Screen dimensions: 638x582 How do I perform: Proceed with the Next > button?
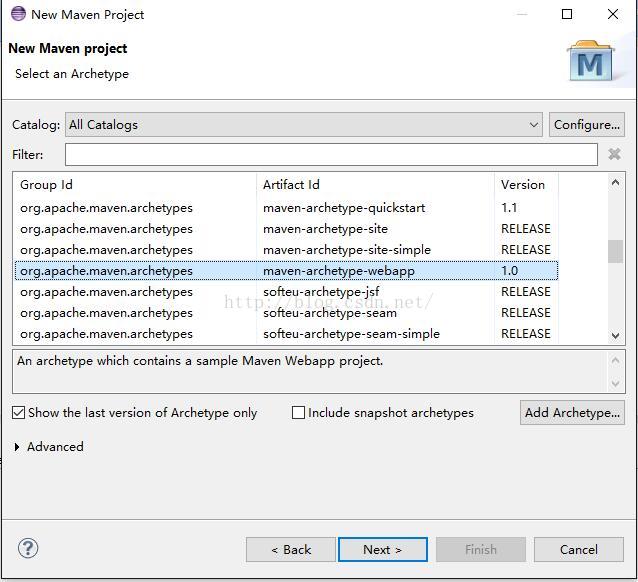(x=382, y=550)
